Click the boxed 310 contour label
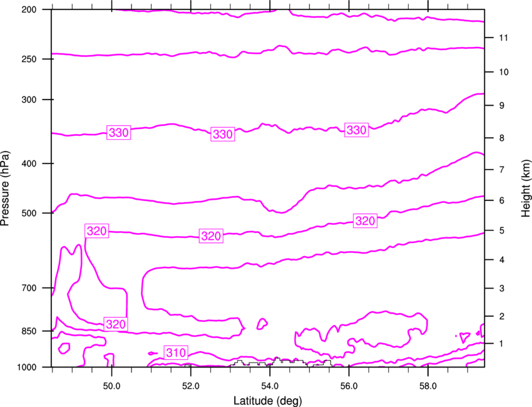This screenshot has height=407, width=532. pos(176,353)
